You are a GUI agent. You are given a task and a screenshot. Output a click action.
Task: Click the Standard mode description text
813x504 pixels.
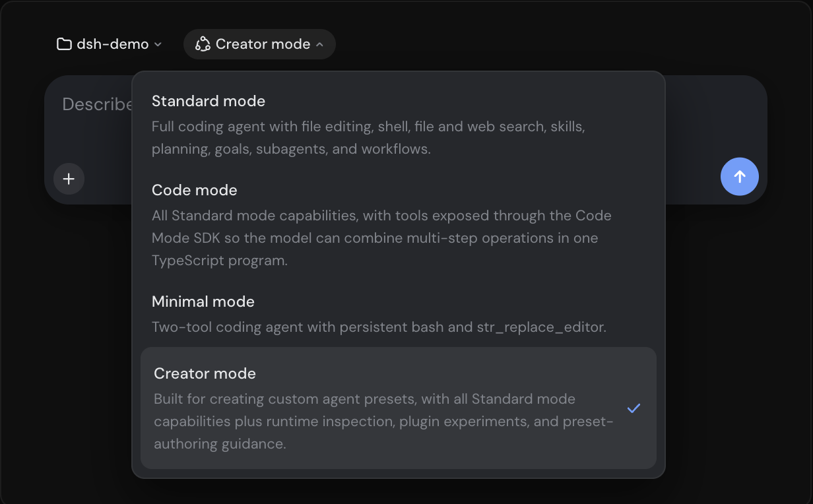(x=368, y=138)
